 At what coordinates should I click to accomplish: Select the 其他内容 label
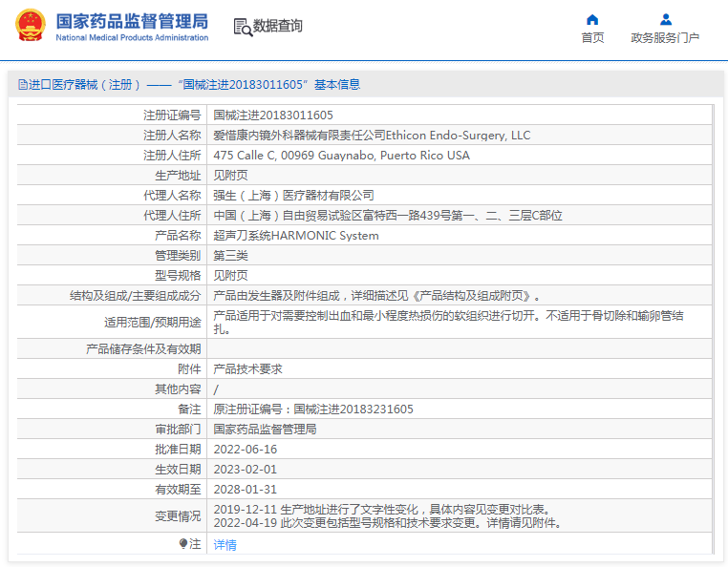click(x=178, y=388)
